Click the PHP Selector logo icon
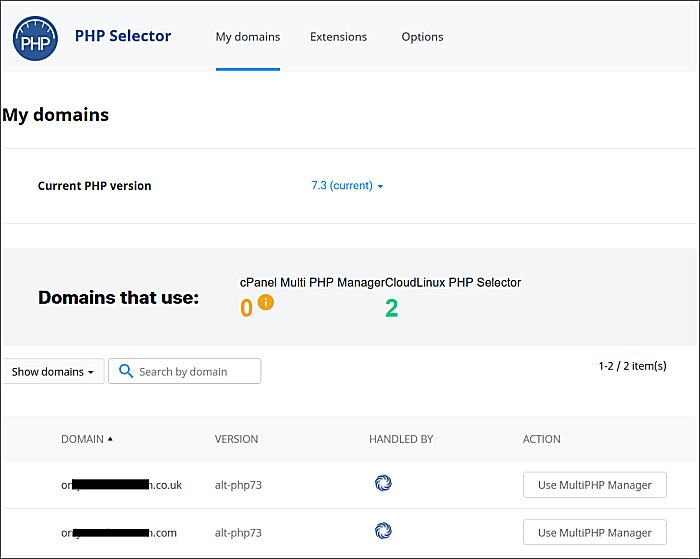 pyautogui.click(x=36, y=38)
